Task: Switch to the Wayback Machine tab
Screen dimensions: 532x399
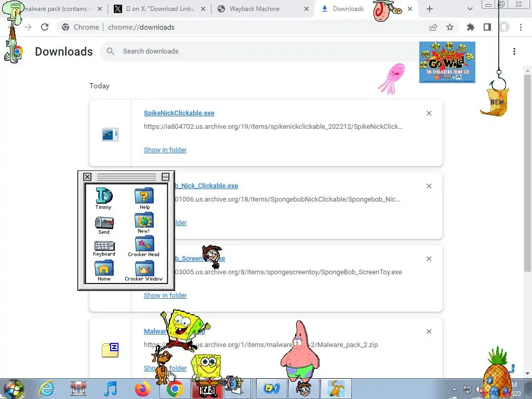Action: [x=263, y=9]
